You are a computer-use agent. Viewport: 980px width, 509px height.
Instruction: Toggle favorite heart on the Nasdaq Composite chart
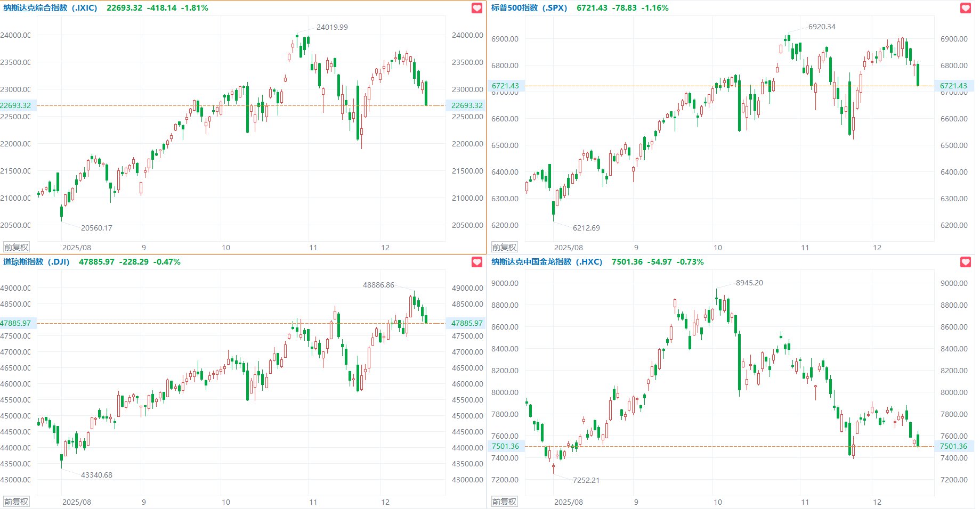477,8
